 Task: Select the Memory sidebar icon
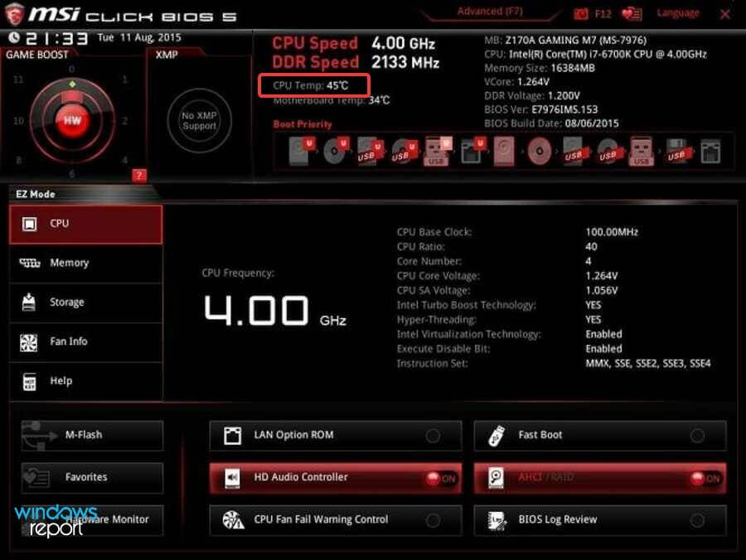(x=85, y=263)
